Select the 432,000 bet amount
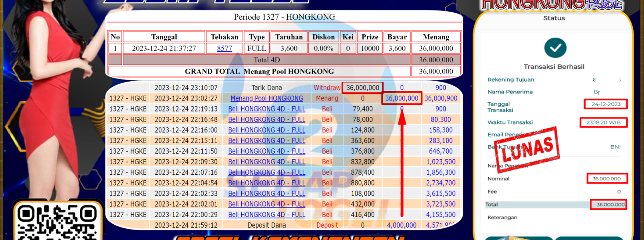This screenshot has width=644, height=240. click(363, 204)
